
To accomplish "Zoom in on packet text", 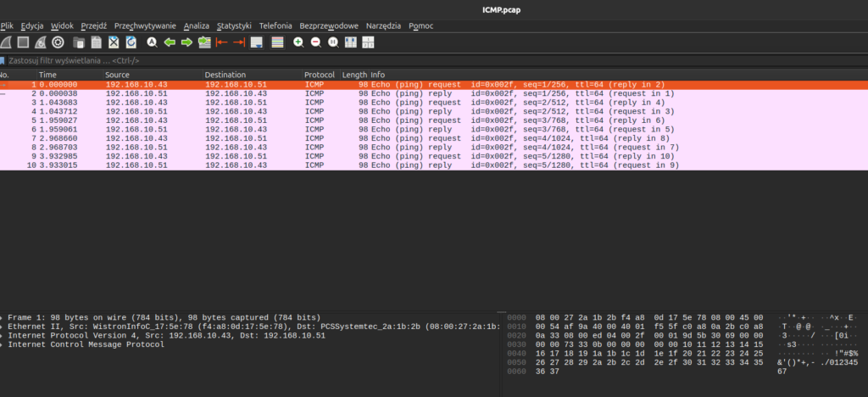I will (298, 42).
